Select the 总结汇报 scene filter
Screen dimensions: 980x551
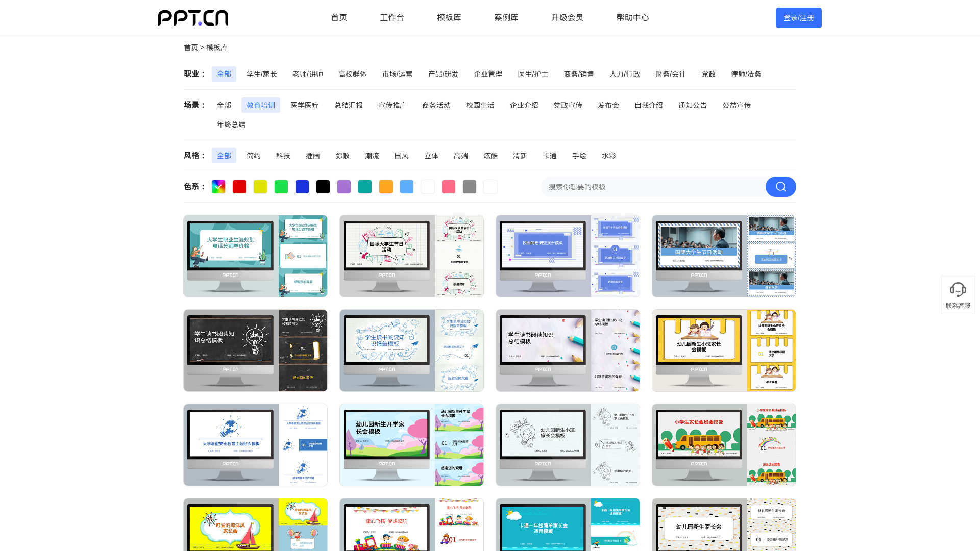click(349, 105)
